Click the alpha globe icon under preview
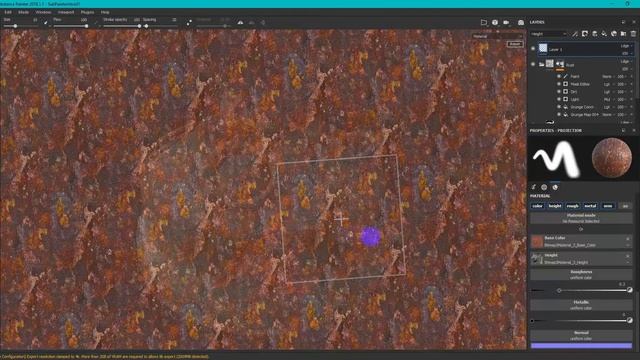640x360 pixels. tap(544, 187)
